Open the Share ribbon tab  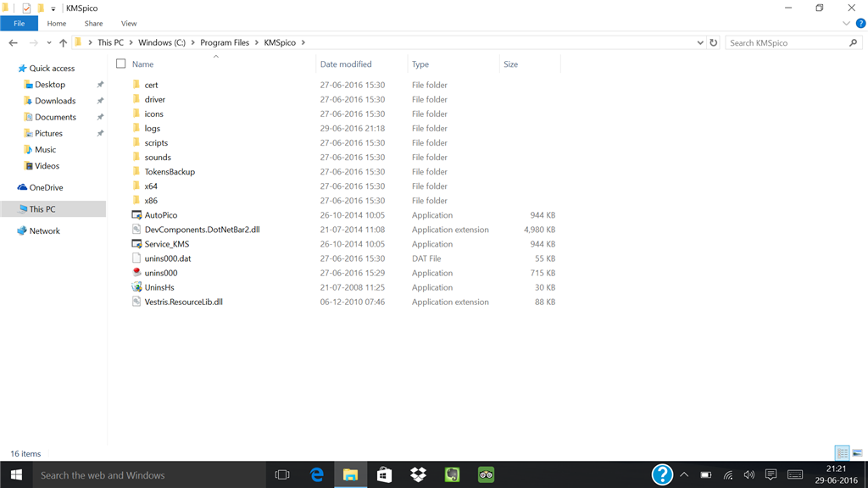click(93, 23)
